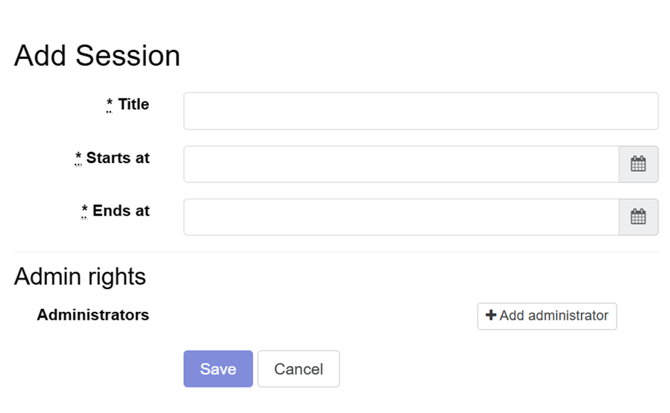
Task: Click the Starts at field label
Action: 118,158
